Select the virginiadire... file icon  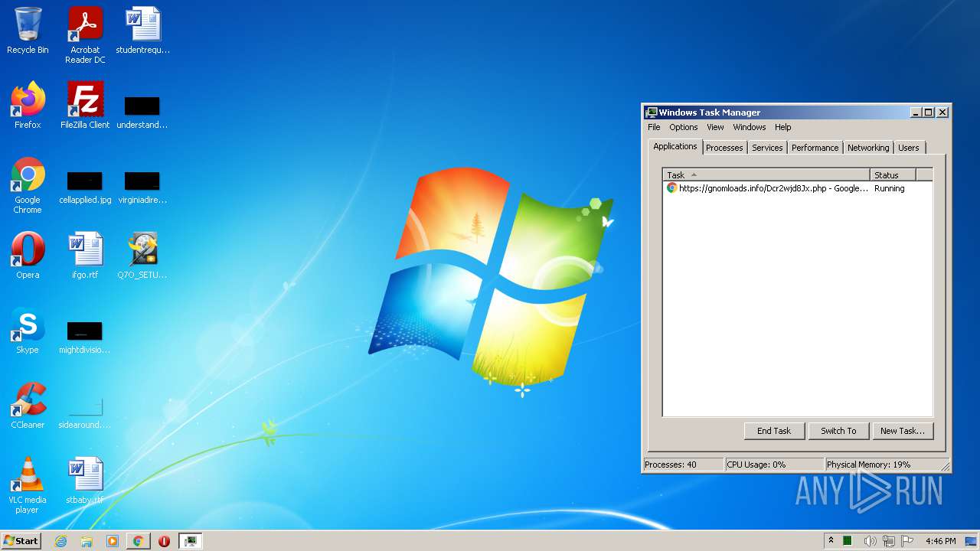(x=142, y=187)
